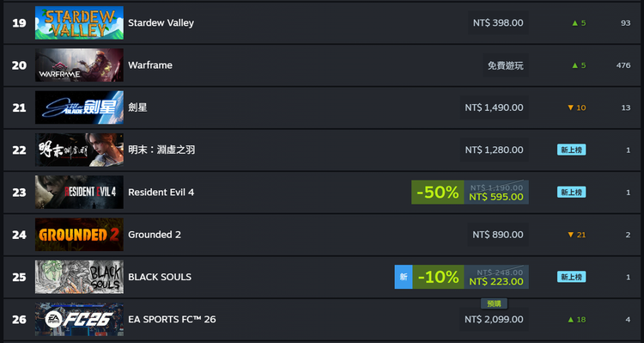Image resolution: width=644 pixels, height=343 pixels.
Task: Select the 明末：淵虛之羽 cover image
Action: (79, 150)
